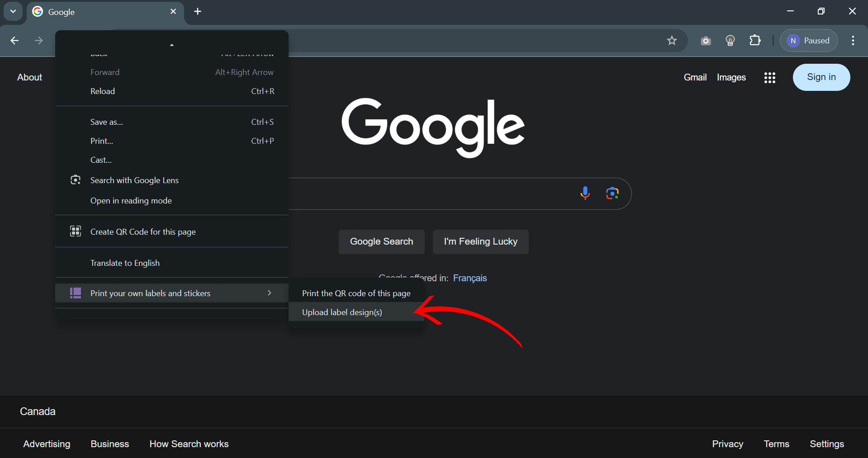This screenshot has width=868, height=458.
Task: Click the Google Search button
Action: click(381, 241)
